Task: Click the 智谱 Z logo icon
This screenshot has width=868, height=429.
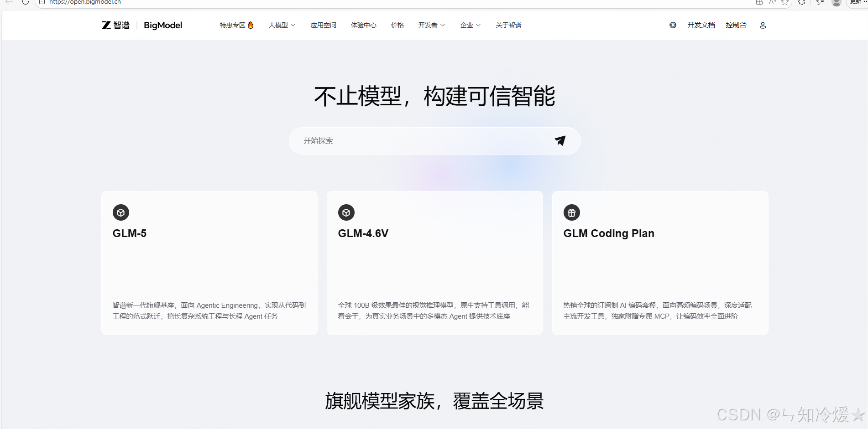Action: click(107, 25)
